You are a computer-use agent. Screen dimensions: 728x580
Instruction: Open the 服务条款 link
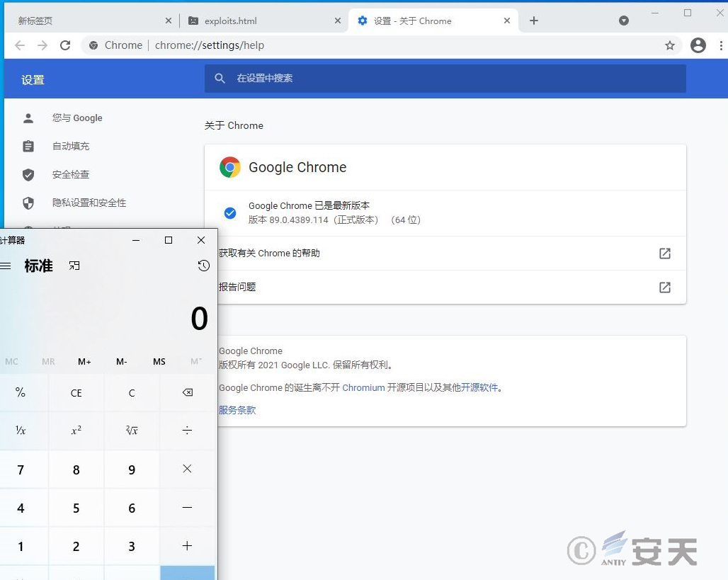tap(237, 410)
